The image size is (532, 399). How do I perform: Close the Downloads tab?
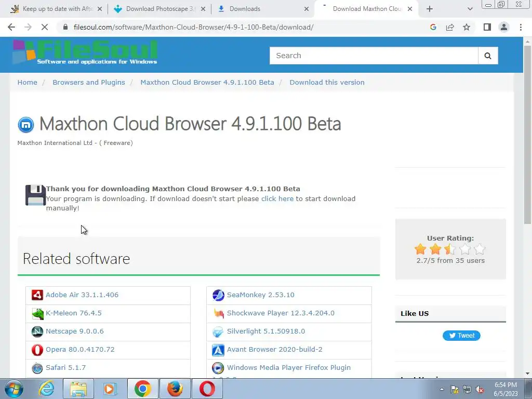307,9
